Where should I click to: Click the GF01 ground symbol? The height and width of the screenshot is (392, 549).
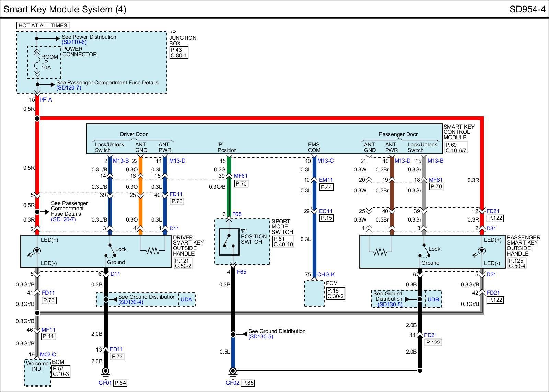click(x=106, y=371)
